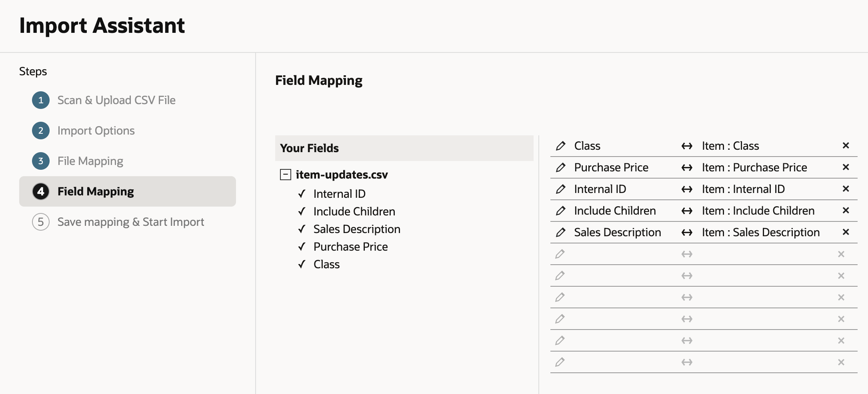Click the Item : Class target field
The image size is (868, 394).
[730, 146]
